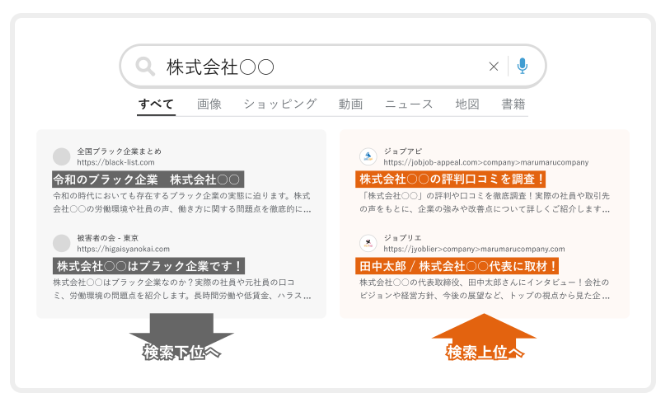Click snippet starting 「株式会社〇〇」の評判や口コミ
The image size is (664, 402).
click(484, 202)
